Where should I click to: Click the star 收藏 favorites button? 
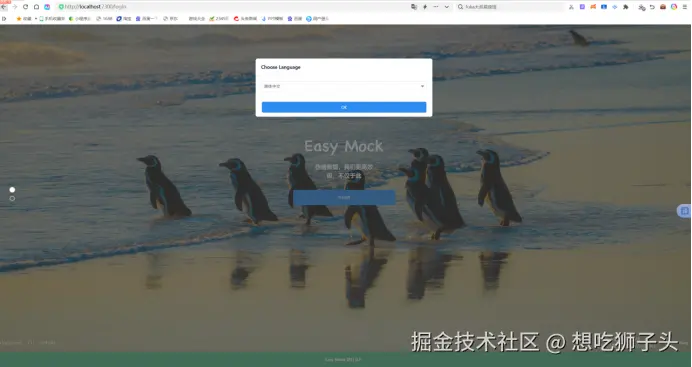[24, 19]
